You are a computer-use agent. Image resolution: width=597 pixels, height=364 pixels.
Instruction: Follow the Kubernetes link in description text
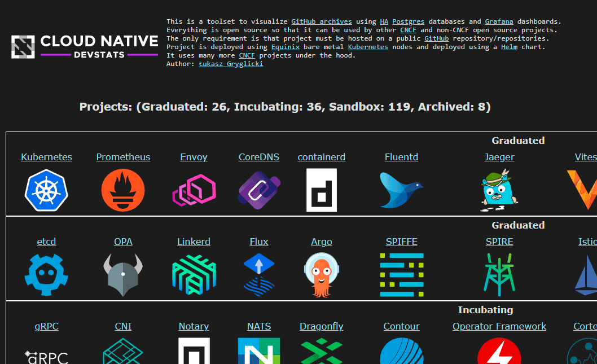[368, 47]
